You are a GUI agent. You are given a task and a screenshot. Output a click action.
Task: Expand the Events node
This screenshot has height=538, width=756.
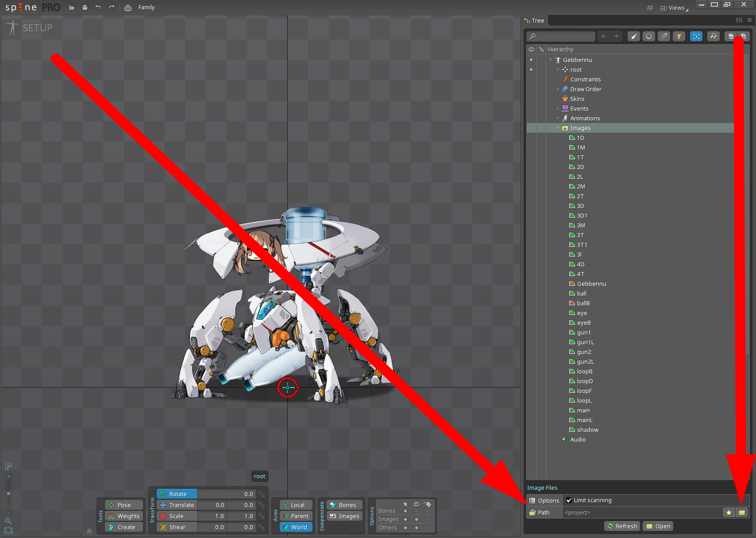point(558,108)
